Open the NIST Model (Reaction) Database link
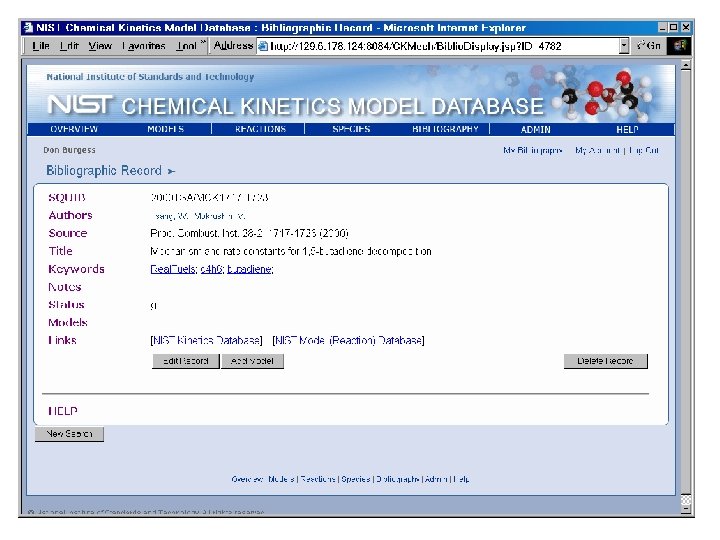The height and width of the screenshot is (540, 720). 349,340
